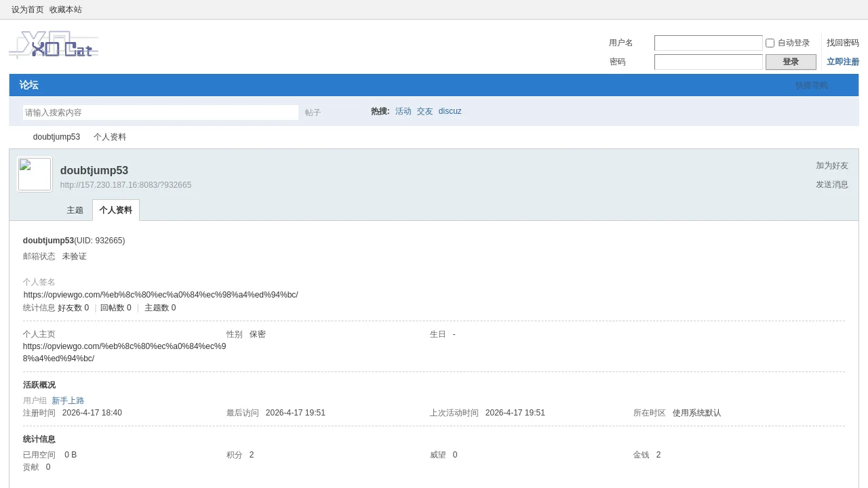The image size is (868, 488).
Task: Switch to the 主题 tab
Action: pos(75,210)
